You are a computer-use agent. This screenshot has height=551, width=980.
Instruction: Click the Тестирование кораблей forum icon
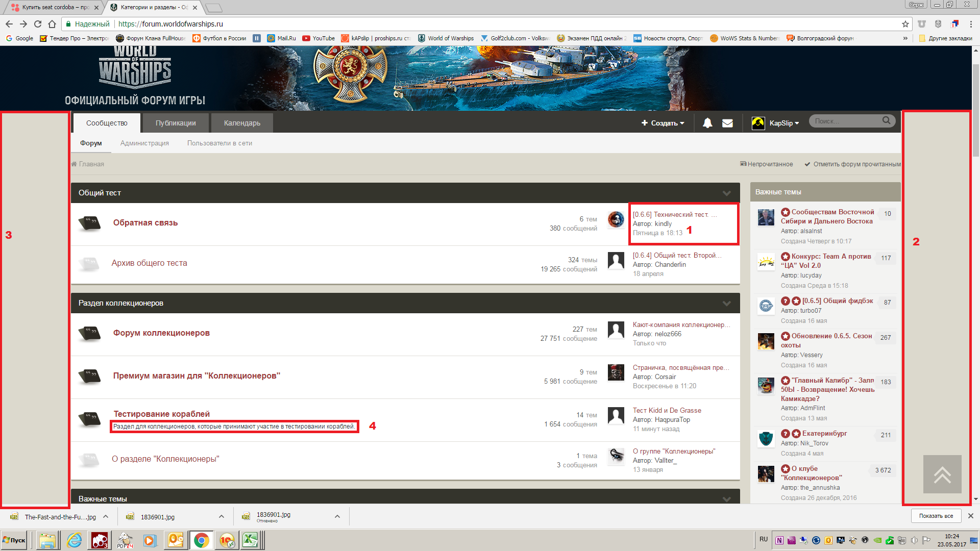89,419
